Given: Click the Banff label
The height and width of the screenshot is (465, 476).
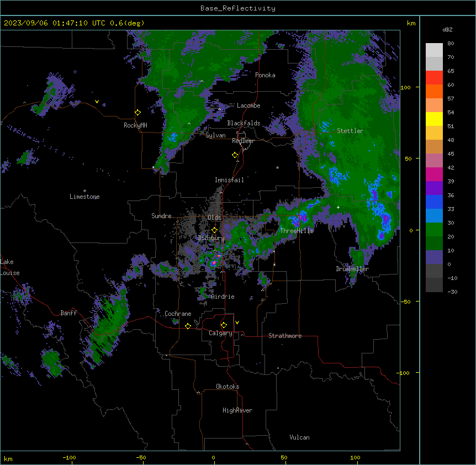Looking at the screenshot, I should 68,313.
